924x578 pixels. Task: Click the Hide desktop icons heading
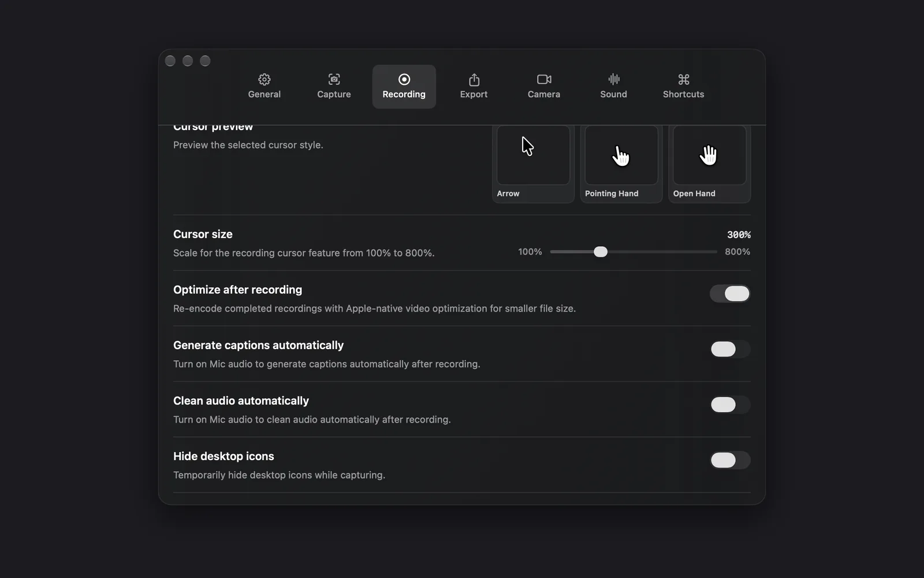click(x=223, y=456)
